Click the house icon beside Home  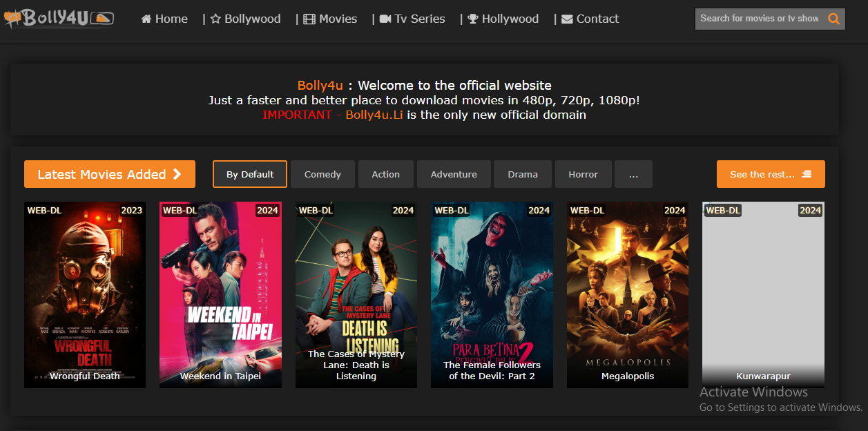click(146, 19)
